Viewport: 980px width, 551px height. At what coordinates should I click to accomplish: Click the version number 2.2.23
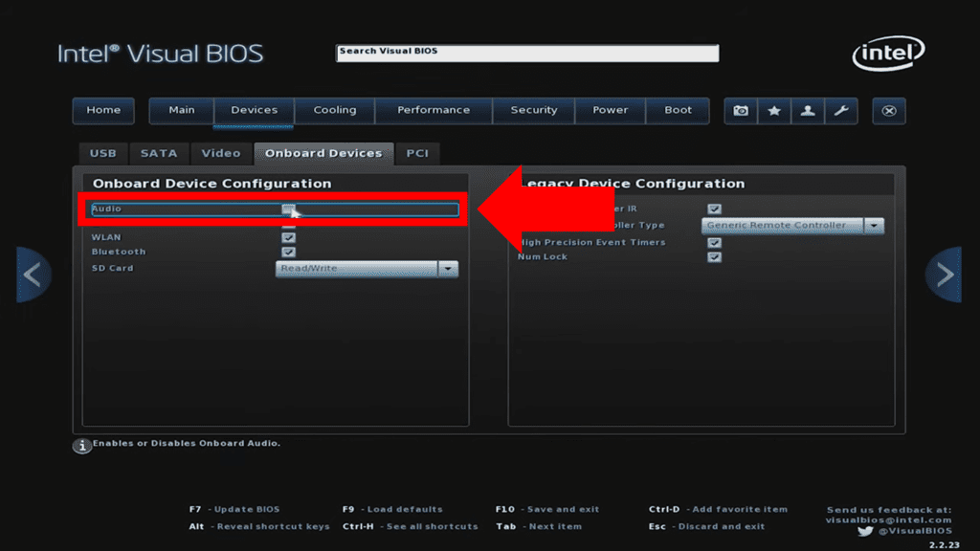[944, 545]
